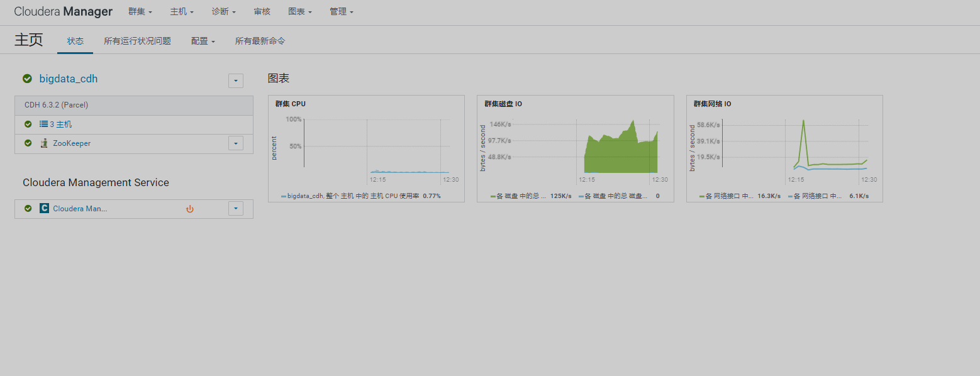Click the 图表 section heading
The image size is (980, 376).
pyautogui.click(x=278, y=79)
